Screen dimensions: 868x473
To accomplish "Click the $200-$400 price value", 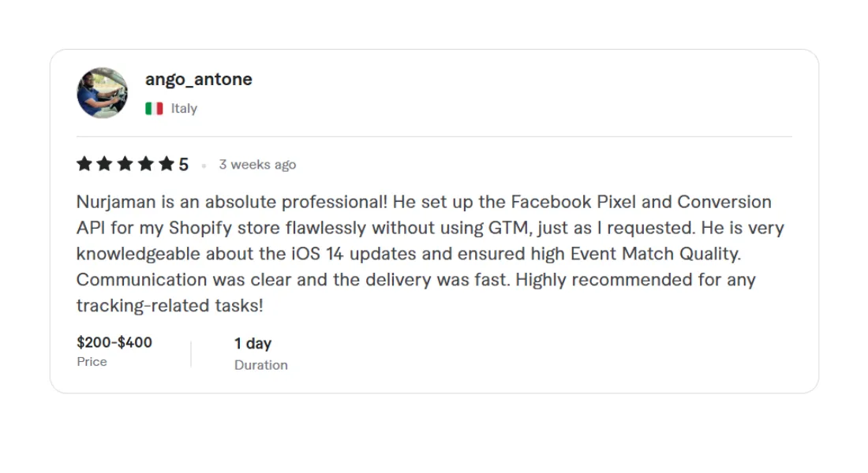I will click(114, 342).
